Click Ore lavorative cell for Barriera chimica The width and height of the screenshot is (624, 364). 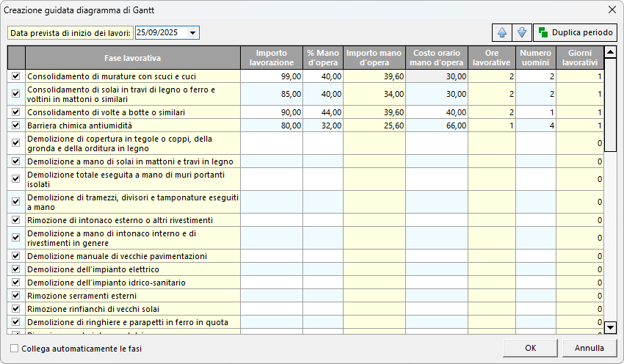491,125
